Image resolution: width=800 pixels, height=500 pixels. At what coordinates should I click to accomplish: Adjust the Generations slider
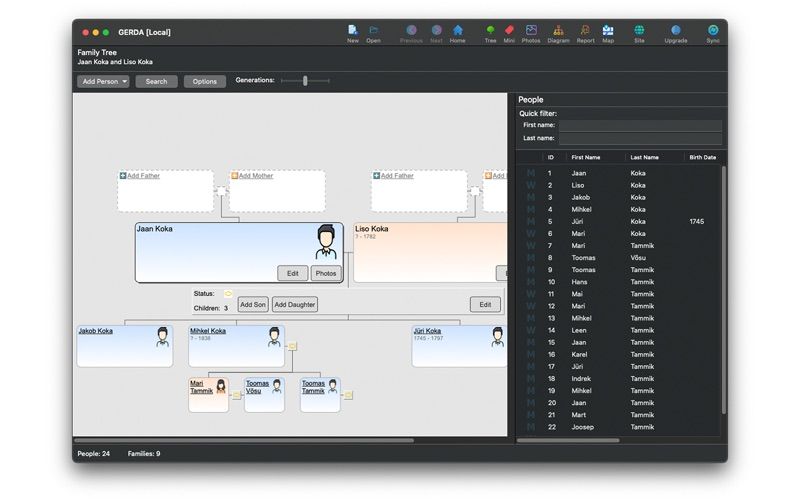click(x=305, y=81)
